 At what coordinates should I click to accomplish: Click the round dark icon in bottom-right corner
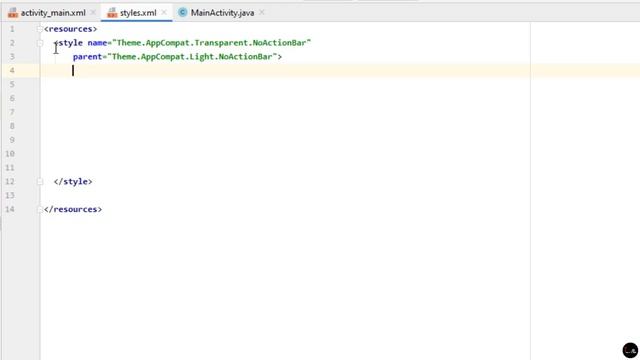[630, 351]
